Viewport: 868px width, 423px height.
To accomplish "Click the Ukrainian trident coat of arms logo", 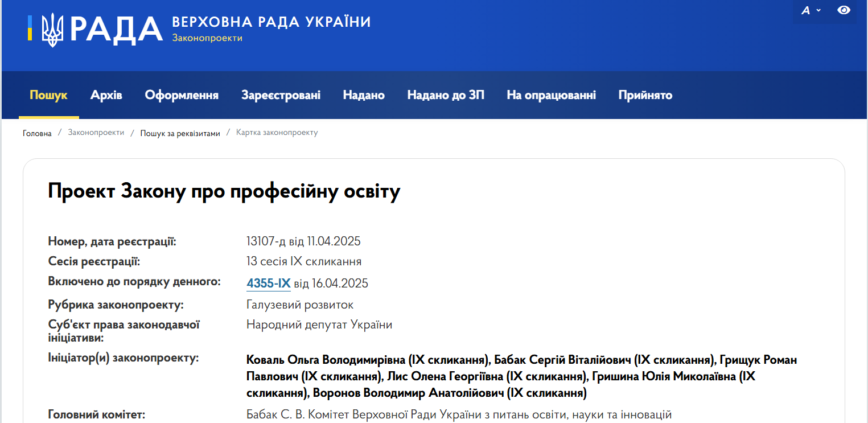I will [53, 30].
